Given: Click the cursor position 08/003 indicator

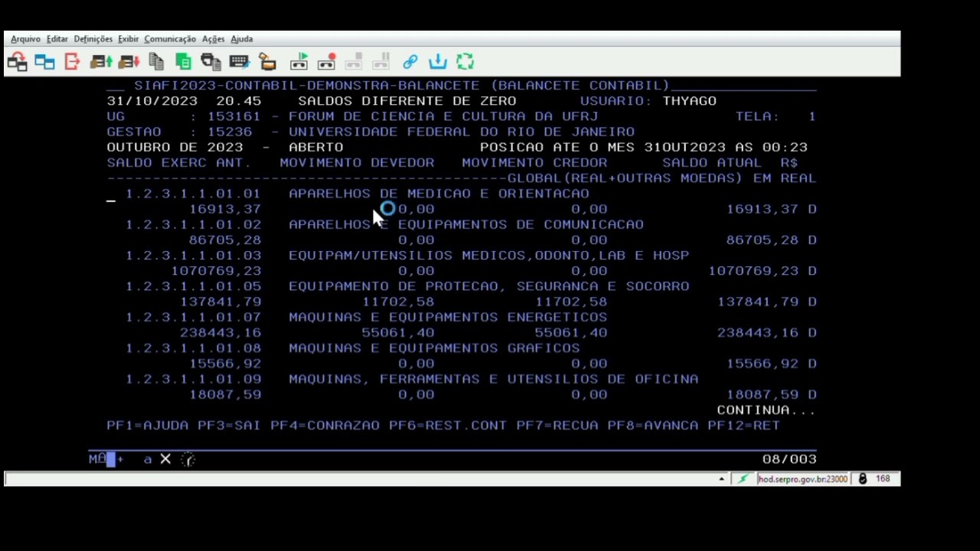Looking at the screenshot, I should pos(789,459).
